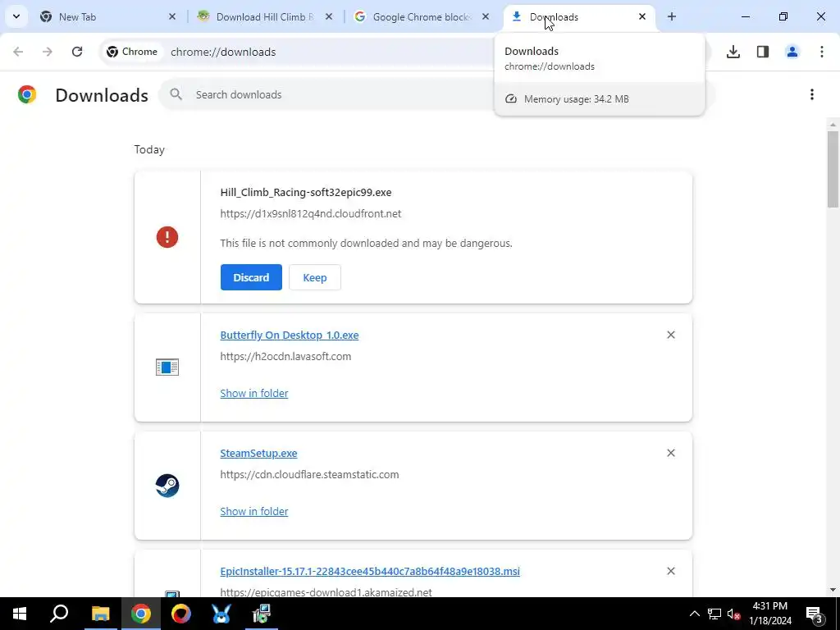Open the Chrome three-dot main menu

[822, 52]
